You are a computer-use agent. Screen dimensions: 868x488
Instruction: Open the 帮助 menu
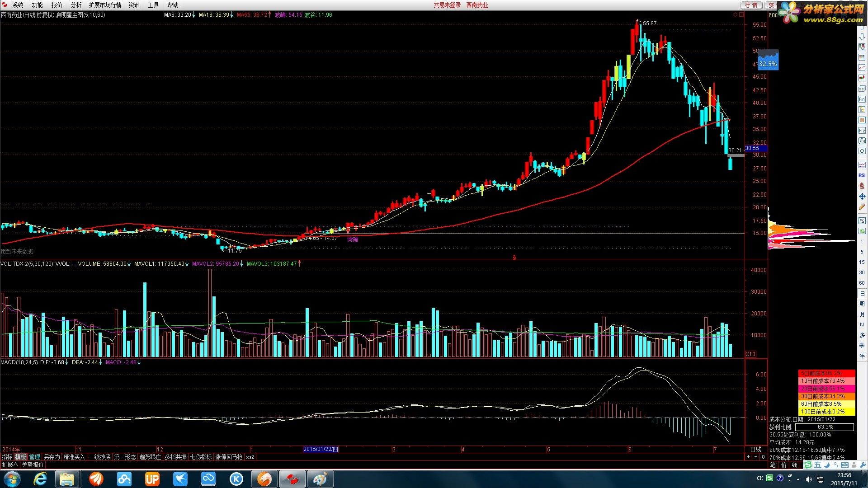[x=173, y=5]
